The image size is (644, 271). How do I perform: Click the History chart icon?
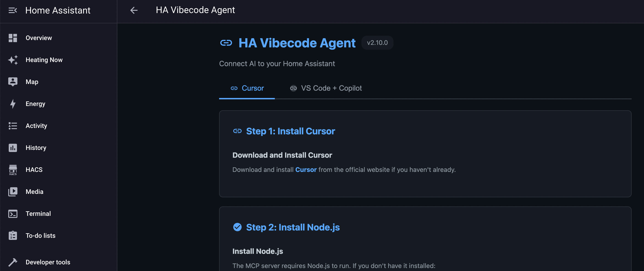(13, 148)
